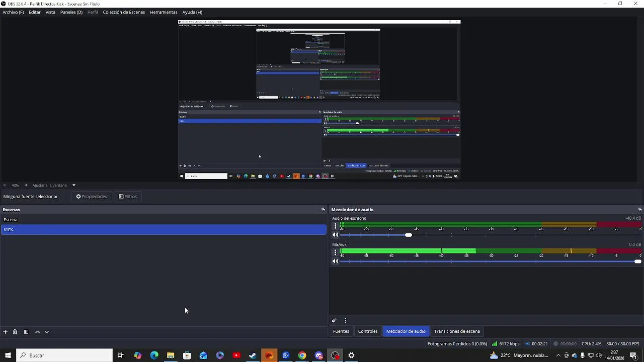The width and height of the screenshot is (644, 362).
Task: Mute the Mic/Aux speaker icon
Action: tap(335, 261)
